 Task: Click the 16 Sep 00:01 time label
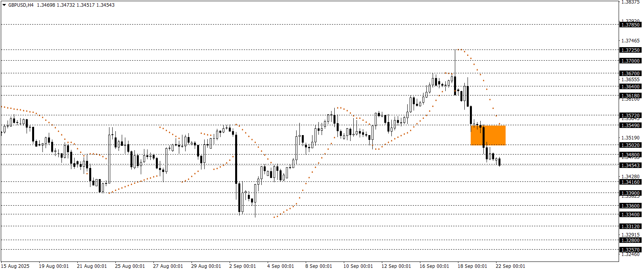click(434, 266)
